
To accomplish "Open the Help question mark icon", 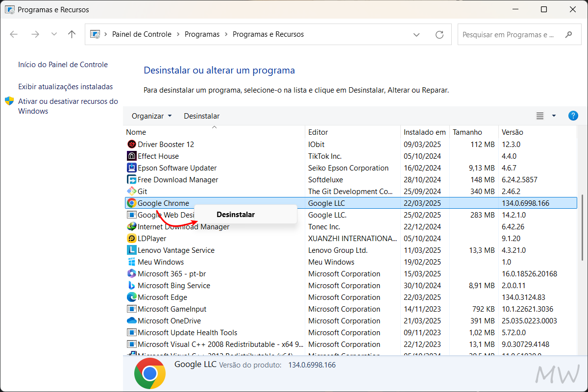I will (x=573, y=116).
